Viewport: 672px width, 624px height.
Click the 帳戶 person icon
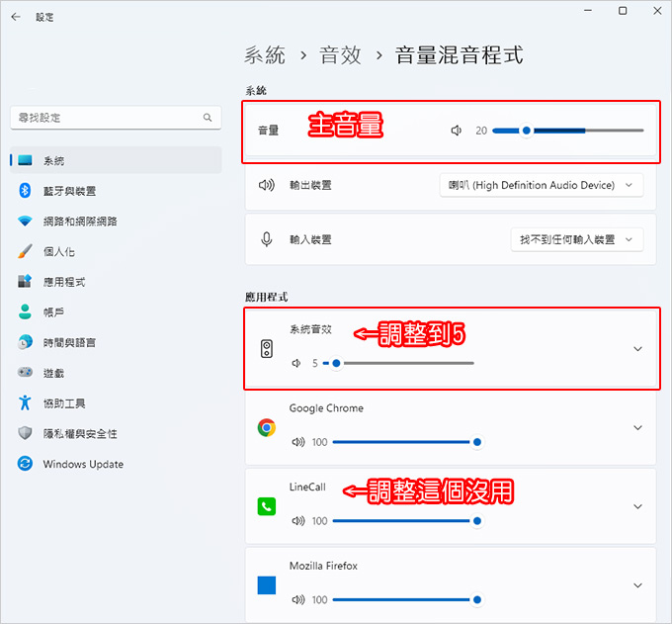(x=25, y=312)
